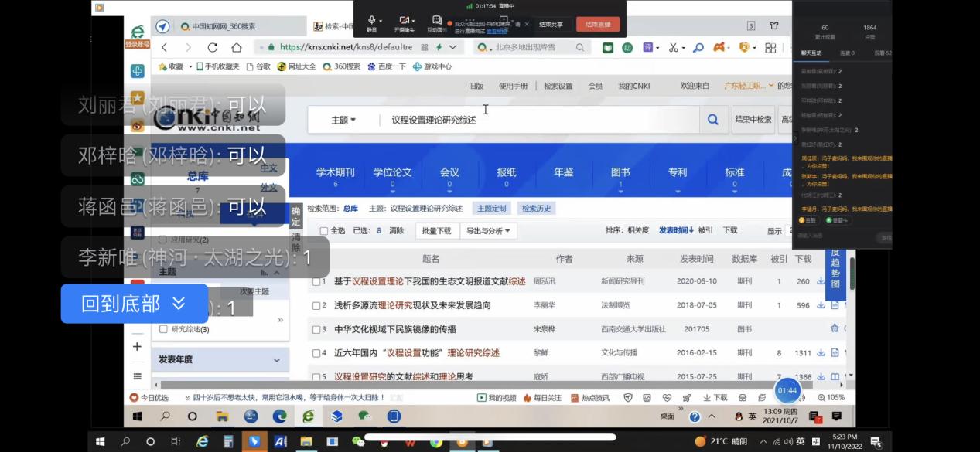The width and height of the screenshot is (980, 452).
Task: Open 检索设置 in CNKI header
Action: click(x=558, y=86)
